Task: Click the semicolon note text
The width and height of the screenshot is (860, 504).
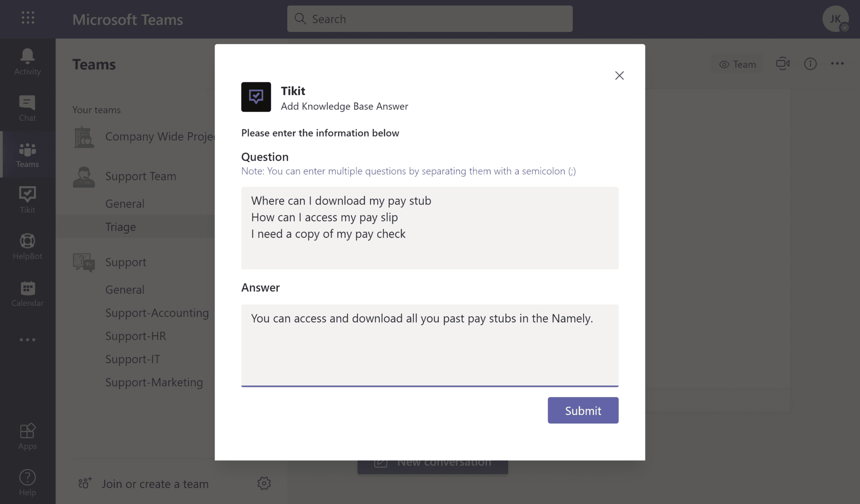Action: coord(409,171)
